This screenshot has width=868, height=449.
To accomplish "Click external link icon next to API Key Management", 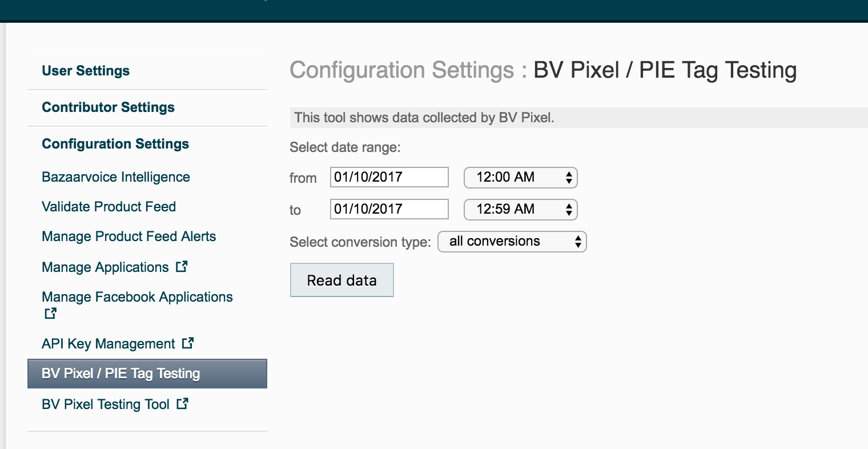I will 188,343.
